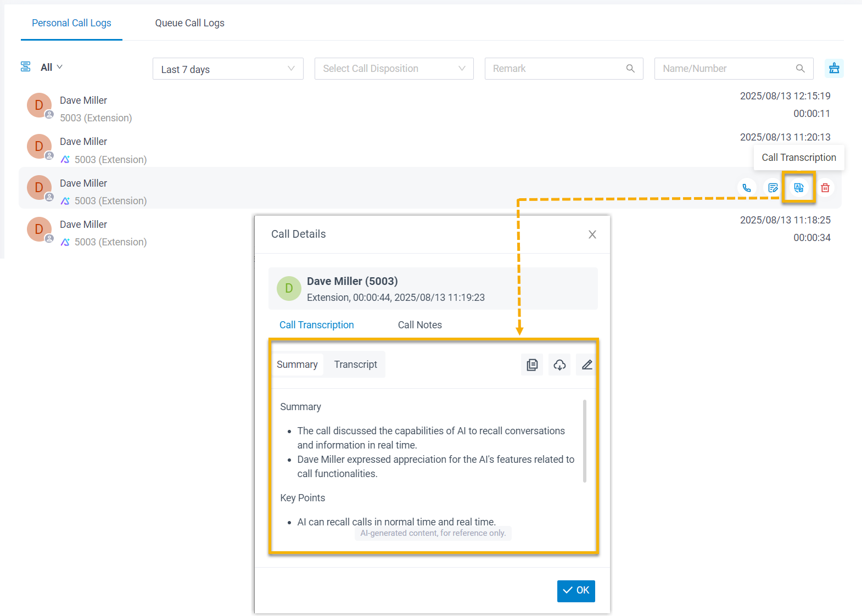
Task: Open the Last 7 days dropdown
Action: (227, 69)
